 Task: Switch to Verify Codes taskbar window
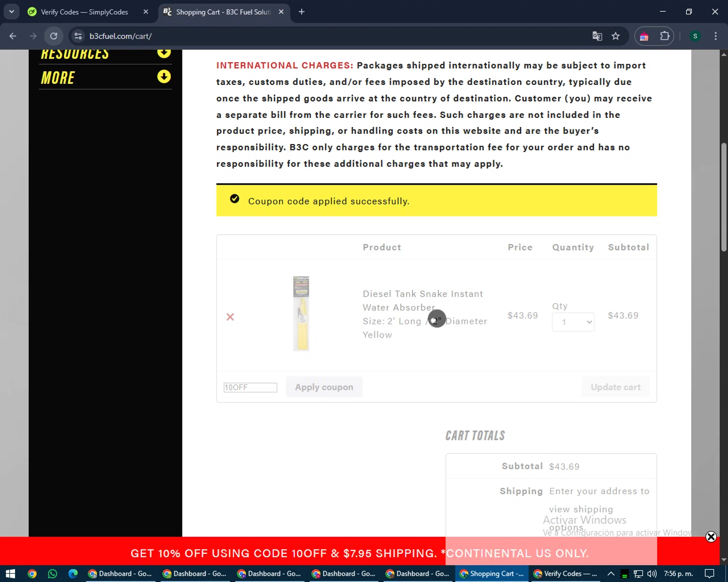tap(566, 574)
